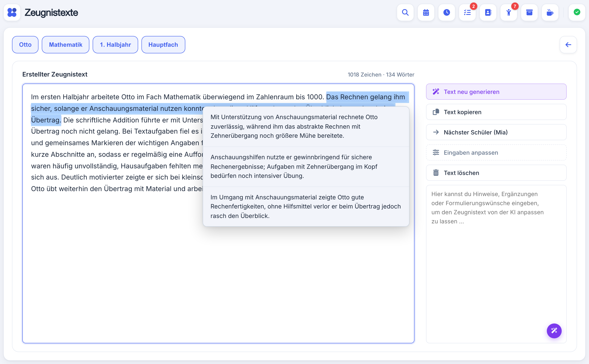Click the green checkmark status icon
Screen dimensions: 589x364
point(577,12)
